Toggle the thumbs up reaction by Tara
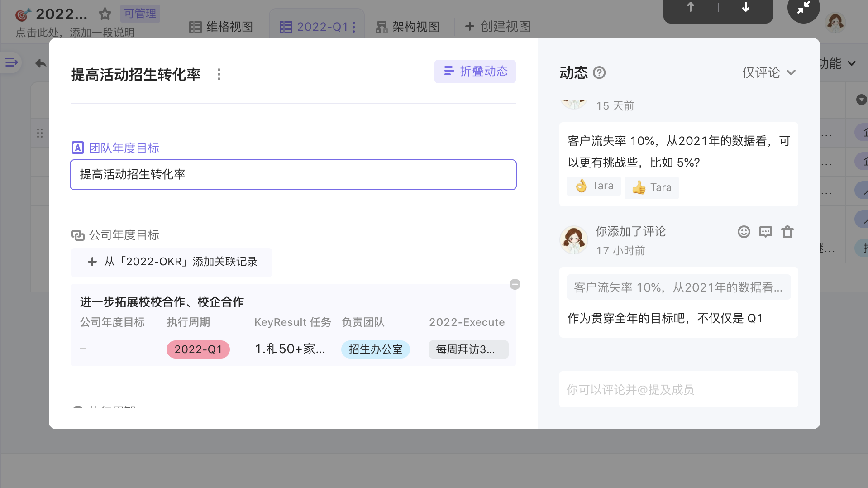The height and width of the screenshot is (488, 868). click(651, 187)
